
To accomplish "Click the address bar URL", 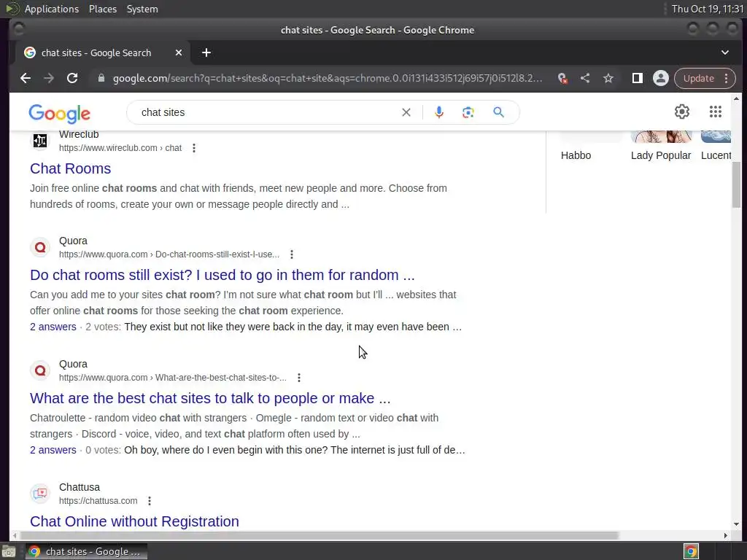I will 328,78.
